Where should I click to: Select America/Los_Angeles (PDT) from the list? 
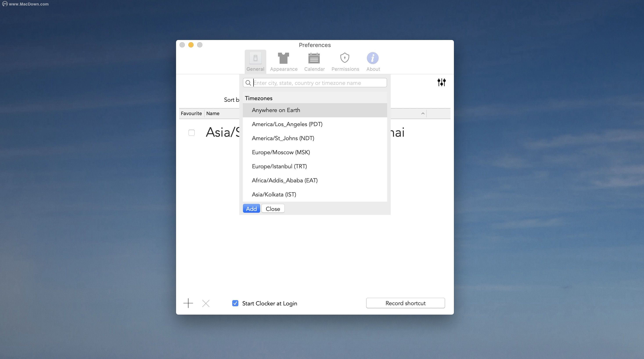tap(287, 124)
